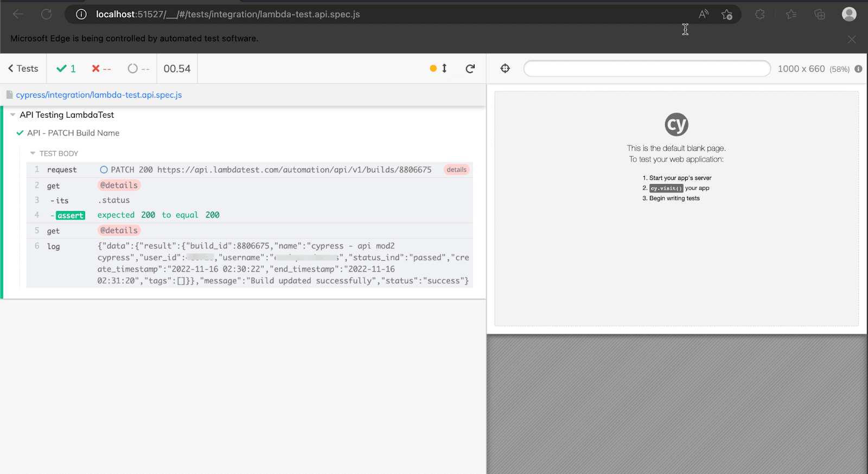Open the browser profile avatar

(x=849, y=14)
